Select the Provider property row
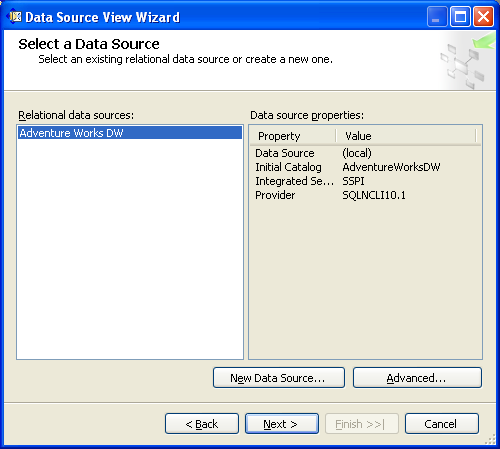The width and height of the screenshot is (500, 449). pyautogui.click(x=365, y=195)
